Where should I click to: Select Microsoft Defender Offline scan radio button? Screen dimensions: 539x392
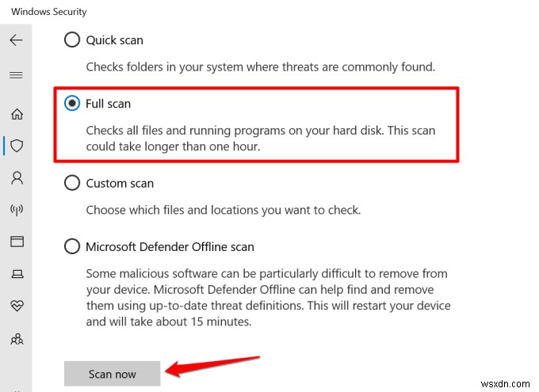pos(72,247)
